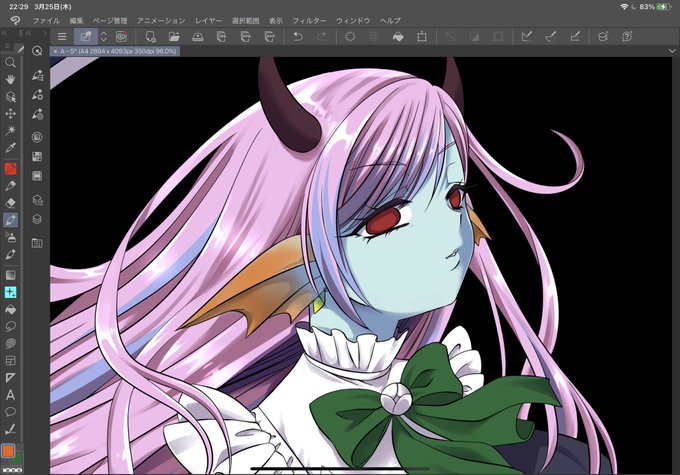Image resolution: width=680 pixels, height=475 pixels.
Task: Open a file from the folder icon
Action: coord(174,36)
